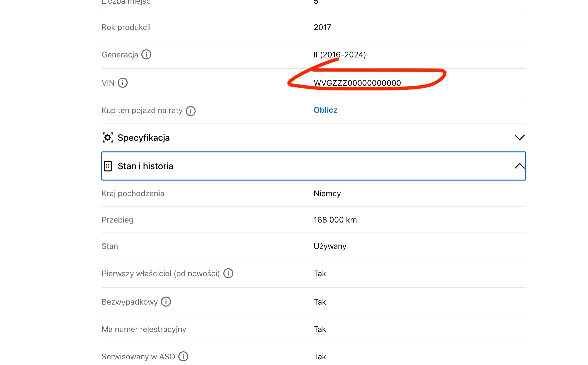Click the mileage value 168 000 km

tap(335, 220)
